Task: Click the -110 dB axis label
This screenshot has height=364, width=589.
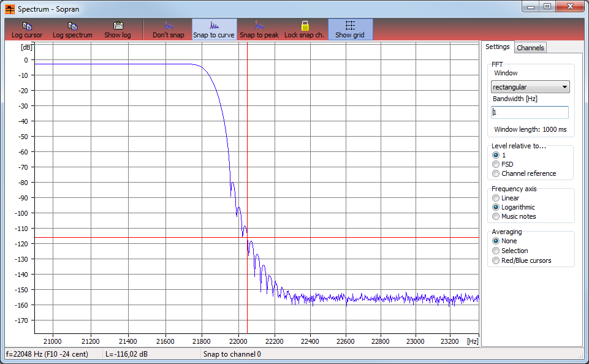Action: click(x=21, y=229)
